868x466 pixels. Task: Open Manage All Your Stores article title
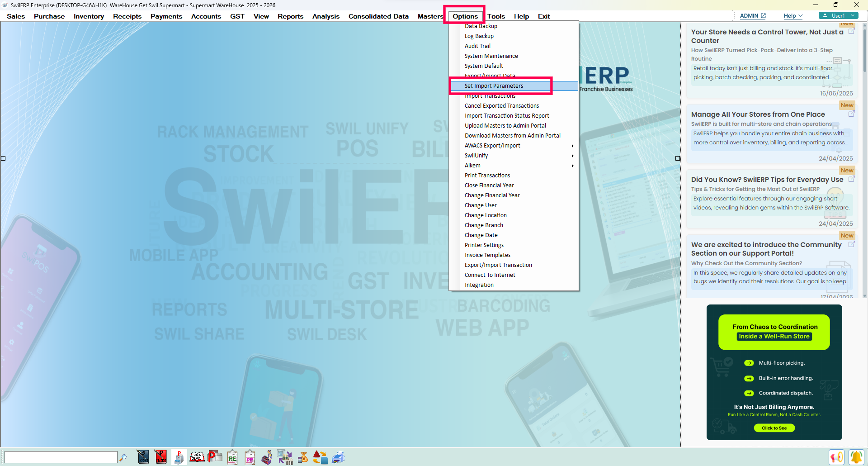tap(758, 114)
